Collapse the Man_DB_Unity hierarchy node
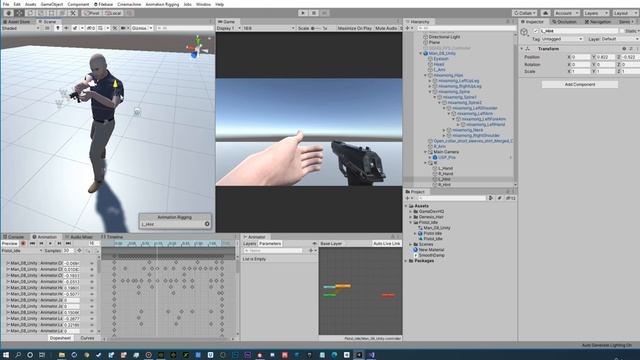This screenshot has width=640, height=360. 421,53
